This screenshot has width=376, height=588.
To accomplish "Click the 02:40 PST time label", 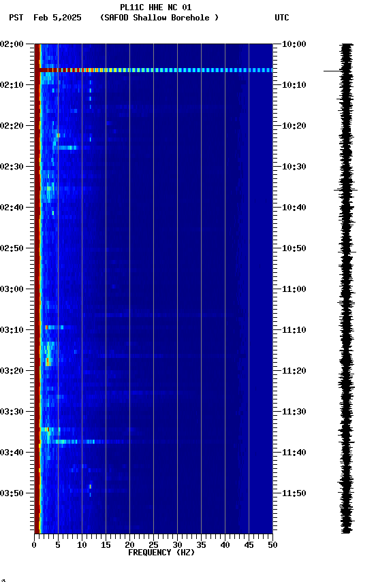I will 12,208.
